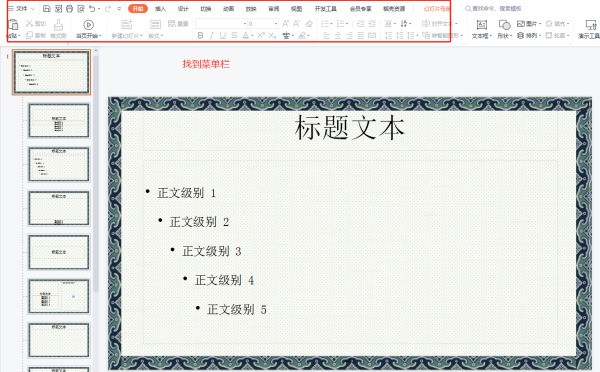This screenshot has width=600, height=372.
Task: Switch to the 插入 (Insert) tab
Action: tap(160, 8)
